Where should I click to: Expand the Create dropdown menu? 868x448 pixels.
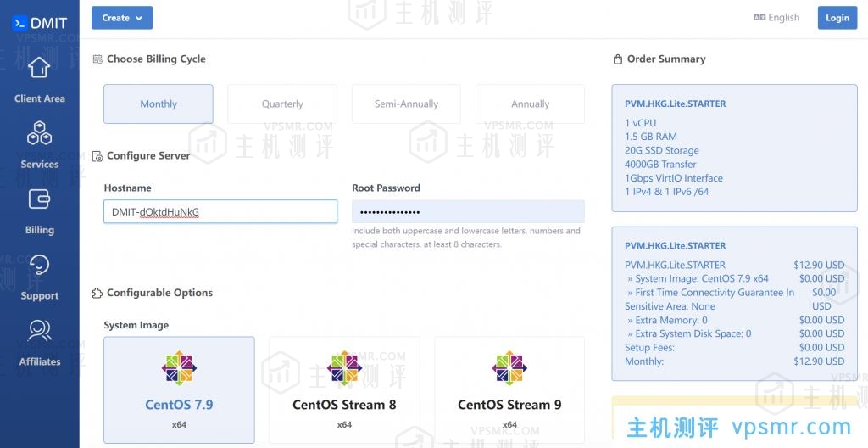[122, 18]
